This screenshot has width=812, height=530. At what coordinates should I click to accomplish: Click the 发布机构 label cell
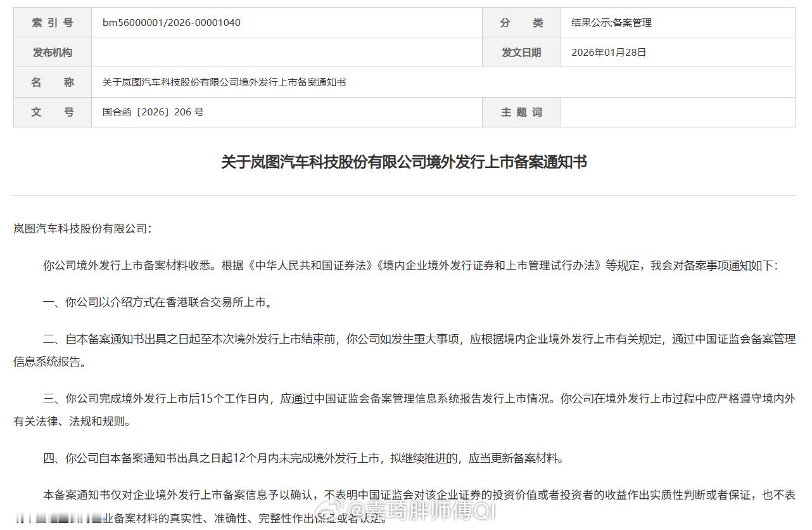[x=53, y=53]
